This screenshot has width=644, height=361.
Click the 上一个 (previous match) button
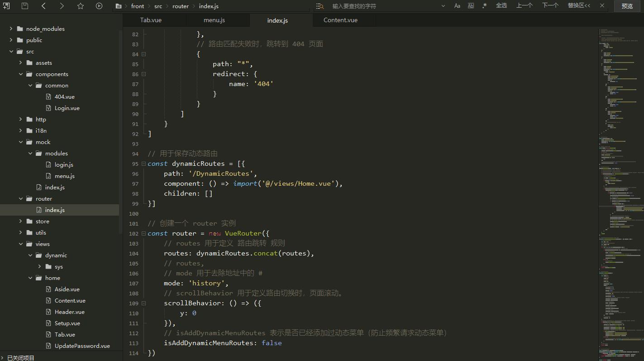[525, 5]
